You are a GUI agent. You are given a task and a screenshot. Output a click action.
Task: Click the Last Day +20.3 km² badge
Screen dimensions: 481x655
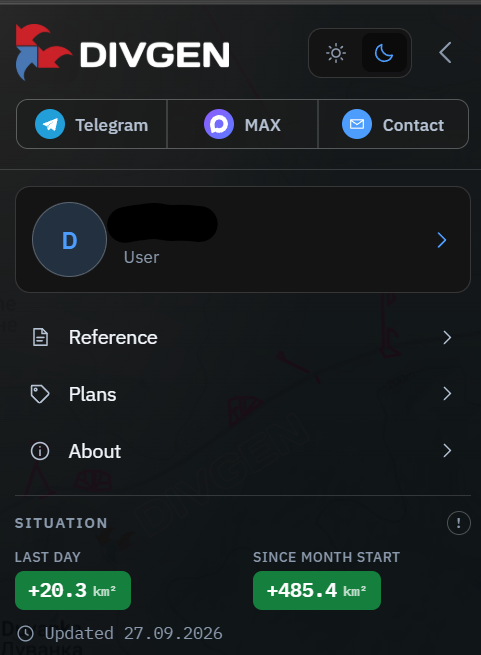(x=73, y=590)
